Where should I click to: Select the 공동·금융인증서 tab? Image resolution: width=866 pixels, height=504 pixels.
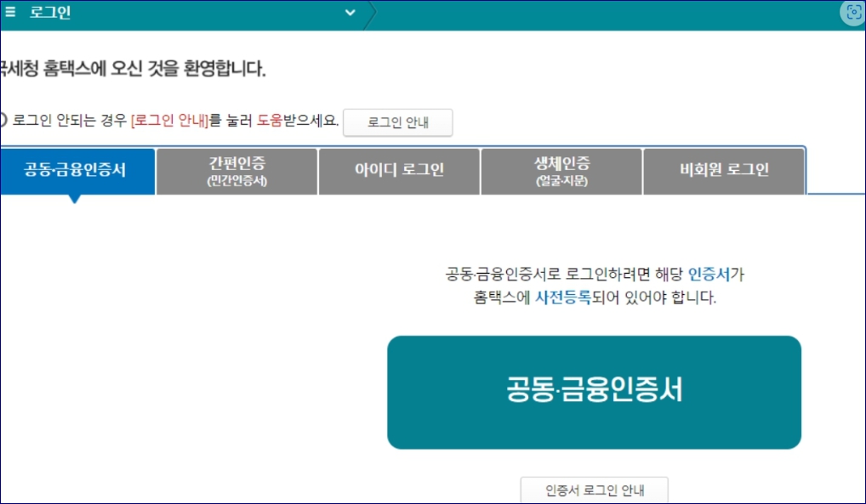tap(76, 170)
